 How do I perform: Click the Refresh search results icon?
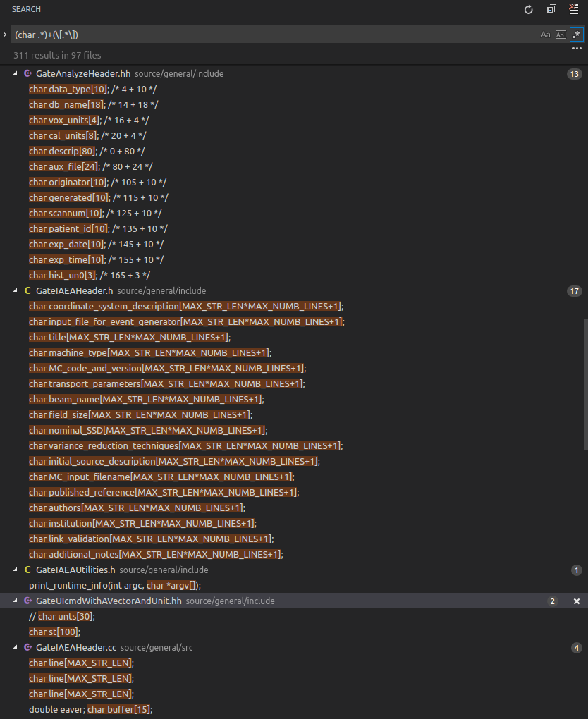point(528,9)
